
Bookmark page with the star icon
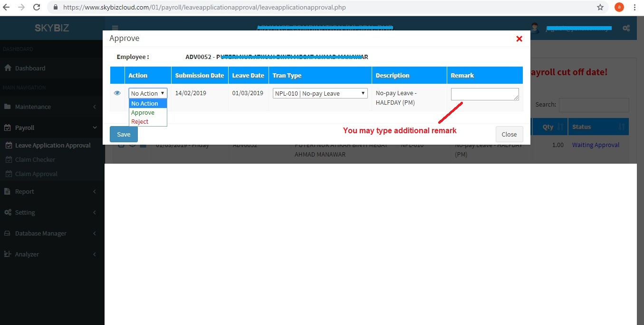click(600, 8)
